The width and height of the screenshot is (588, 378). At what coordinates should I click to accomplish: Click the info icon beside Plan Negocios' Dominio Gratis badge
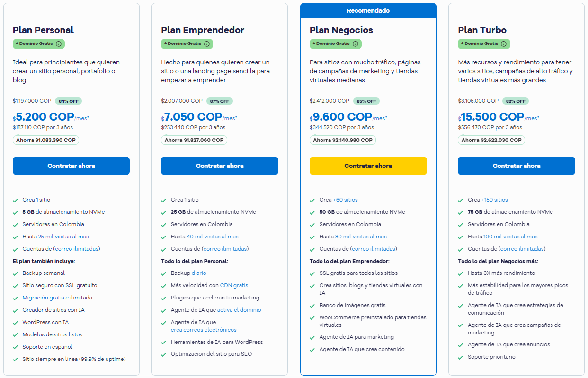(x=355, y=44)
